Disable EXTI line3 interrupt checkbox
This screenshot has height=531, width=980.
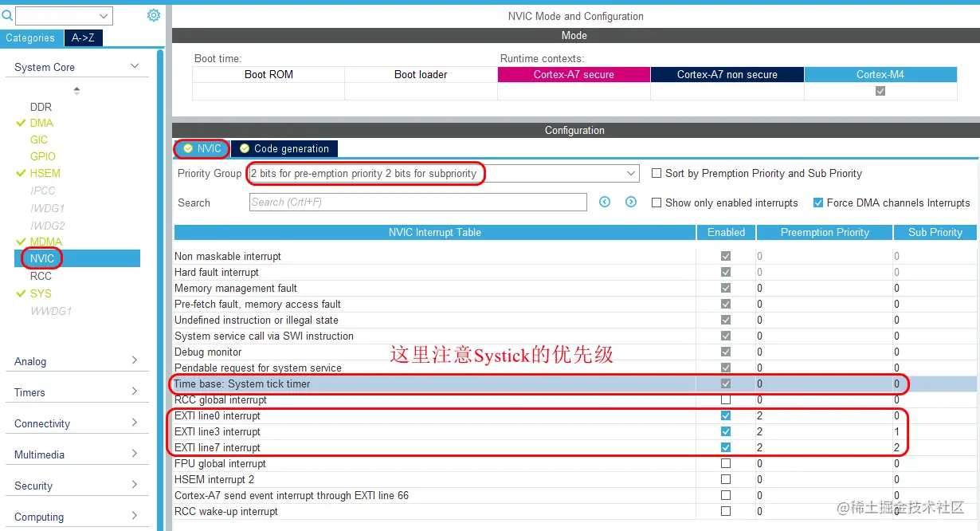pos(726,431)
